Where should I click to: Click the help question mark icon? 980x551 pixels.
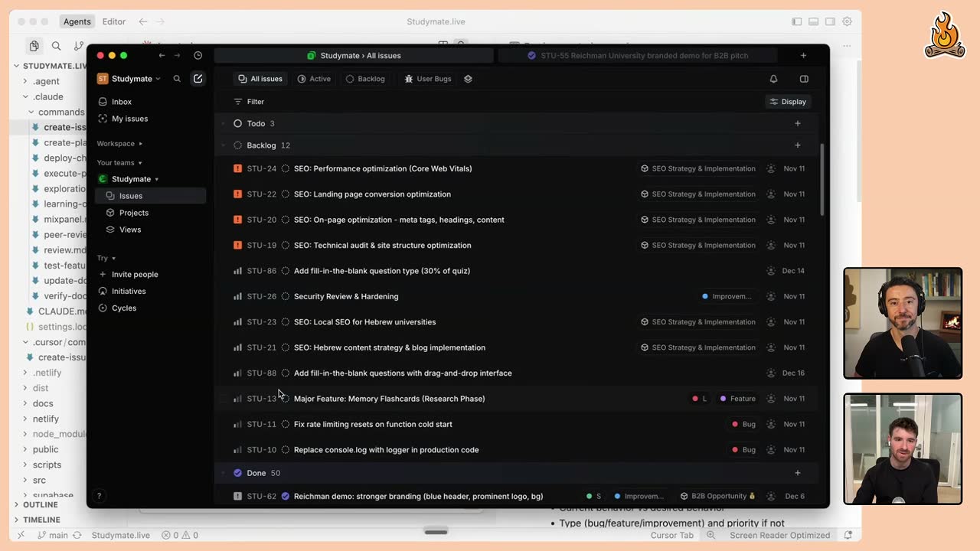pyautogui.click(x=99, y=496)
